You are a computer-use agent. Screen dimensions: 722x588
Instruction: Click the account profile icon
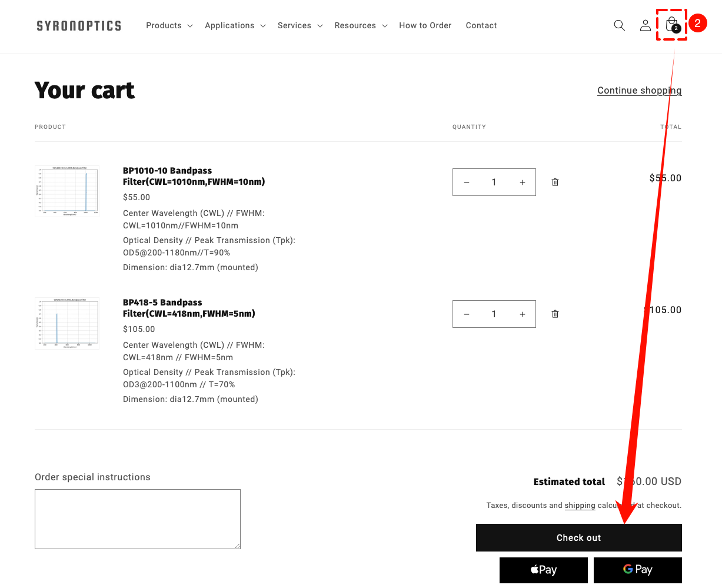(x=646, y=25)
